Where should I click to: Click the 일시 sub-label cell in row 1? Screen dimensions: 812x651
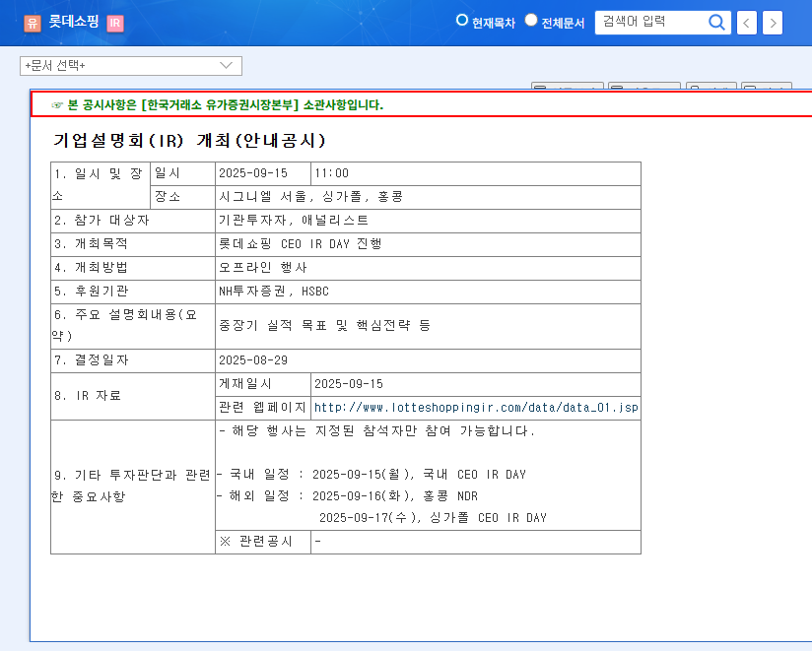183,173
